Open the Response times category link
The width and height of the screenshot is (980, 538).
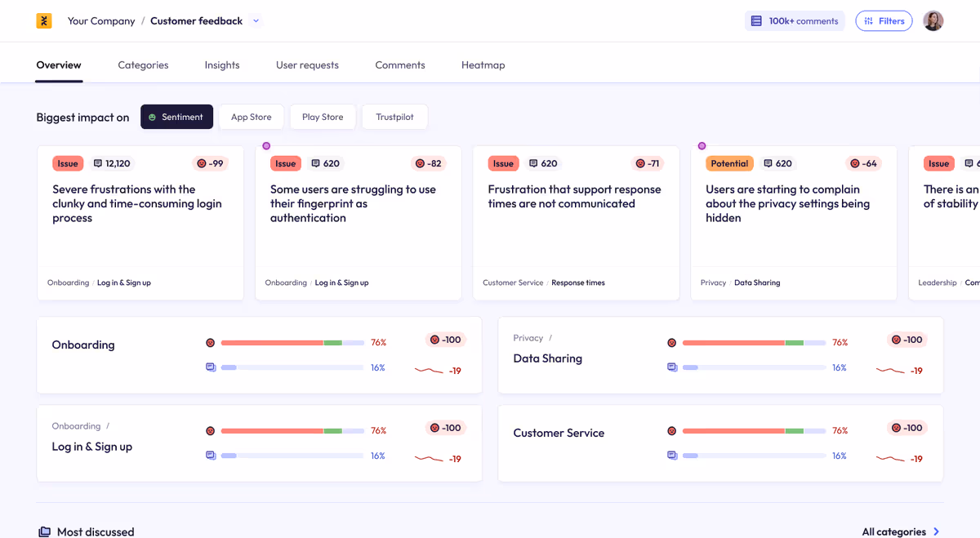click(577, 282)
